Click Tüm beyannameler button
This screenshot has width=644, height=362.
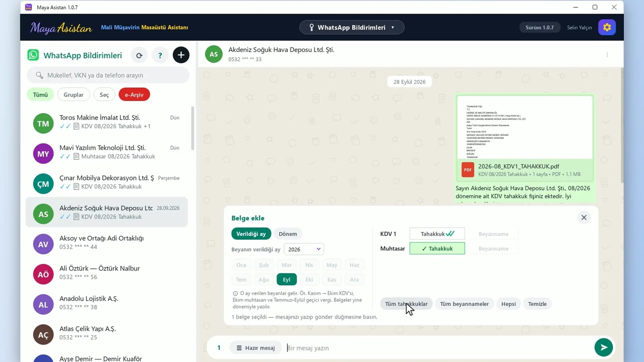[x=464, y=304]
